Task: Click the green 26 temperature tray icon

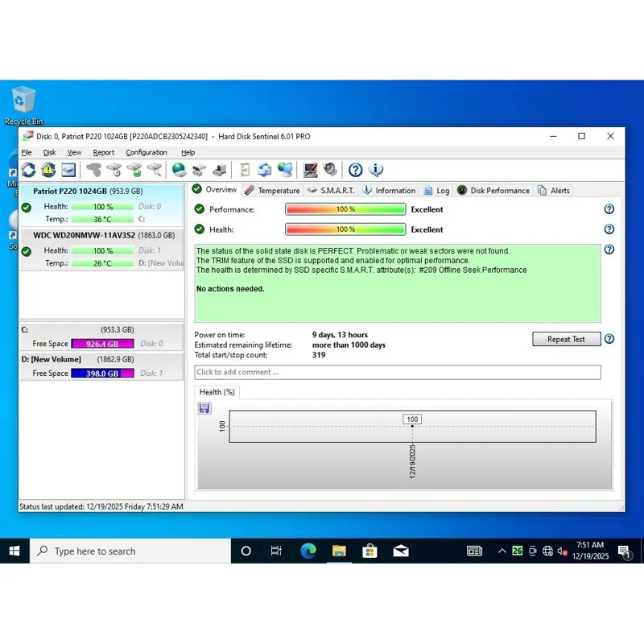Action: click(518, 551)
